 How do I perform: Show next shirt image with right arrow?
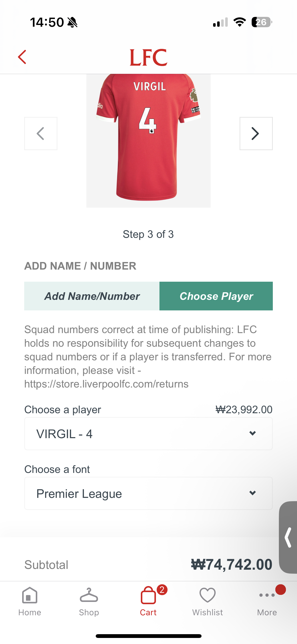click(256, 134)
